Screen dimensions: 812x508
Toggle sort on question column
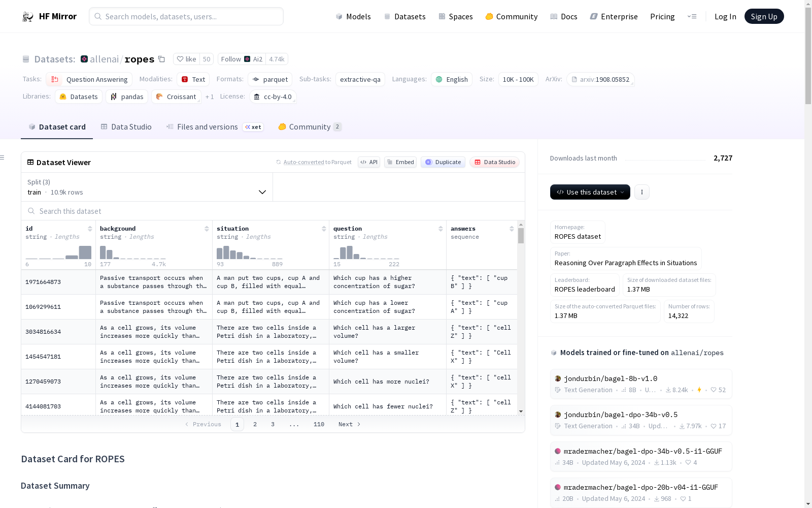441,229
